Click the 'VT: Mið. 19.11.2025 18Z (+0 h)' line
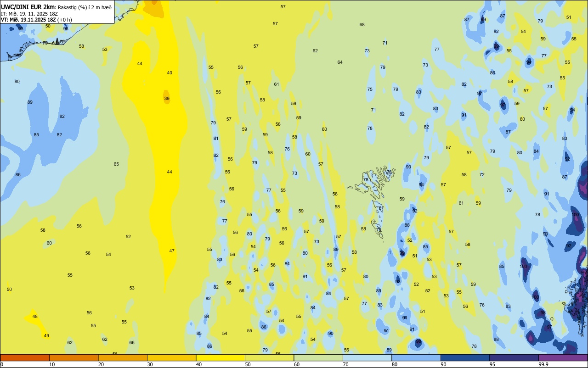Viewport: 588px width, 368px height. tap(36, 19)
